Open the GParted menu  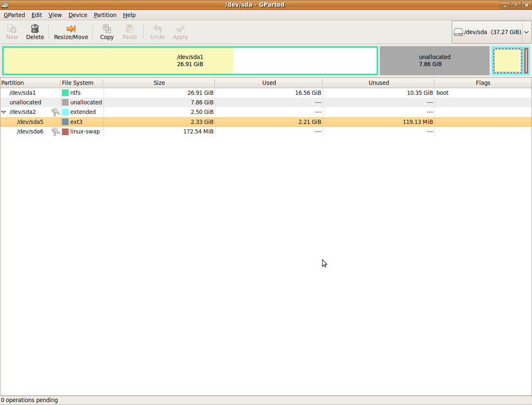click(x=14, y=15)
